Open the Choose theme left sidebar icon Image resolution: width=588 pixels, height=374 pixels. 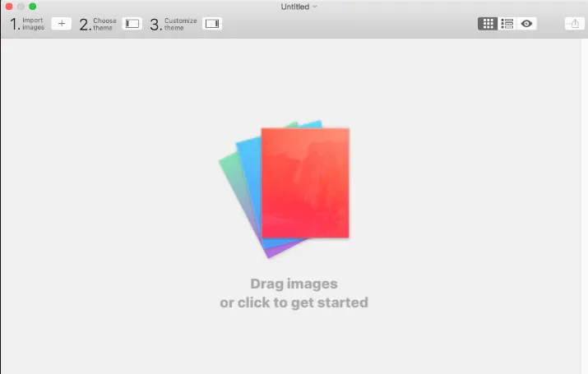click(x=132, y=24)
